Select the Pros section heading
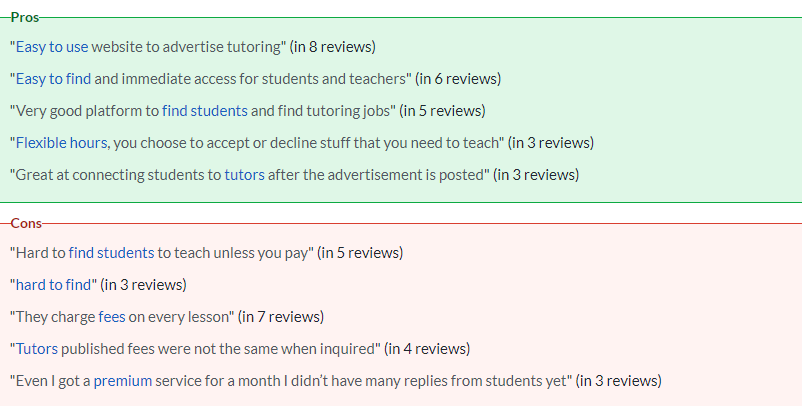Viewport: 802px width, 406px height. [25, 17]
